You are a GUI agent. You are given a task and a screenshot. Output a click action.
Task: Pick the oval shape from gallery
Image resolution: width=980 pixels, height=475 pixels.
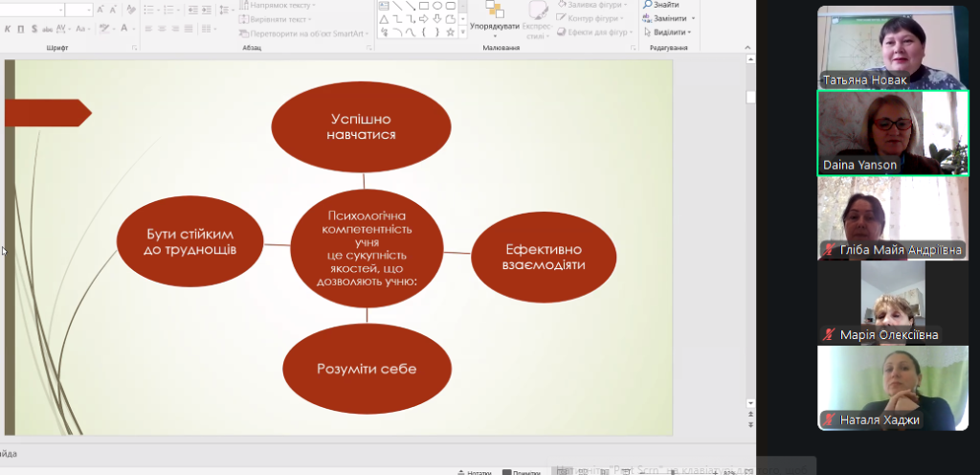pos(437,6)
